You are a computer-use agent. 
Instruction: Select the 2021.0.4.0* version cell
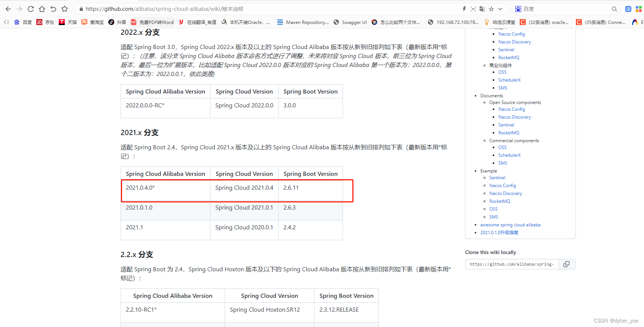(x=165, y=190)
